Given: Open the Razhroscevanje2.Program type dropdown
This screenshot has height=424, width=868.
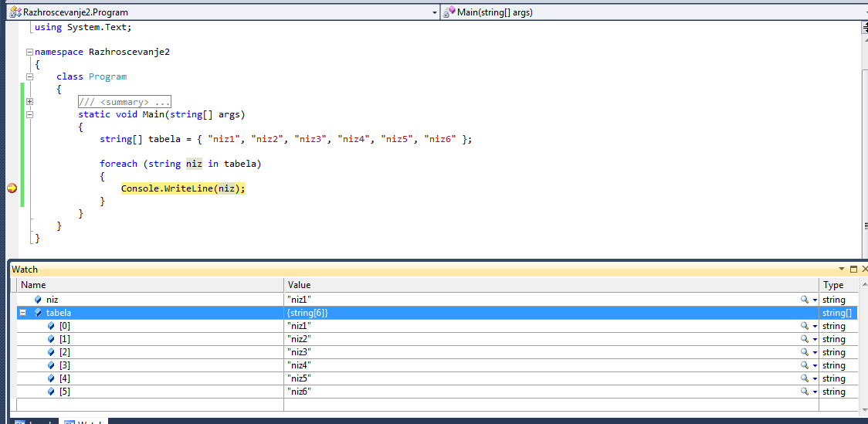Looking at the screenshot, I should [x=433, y=12].
